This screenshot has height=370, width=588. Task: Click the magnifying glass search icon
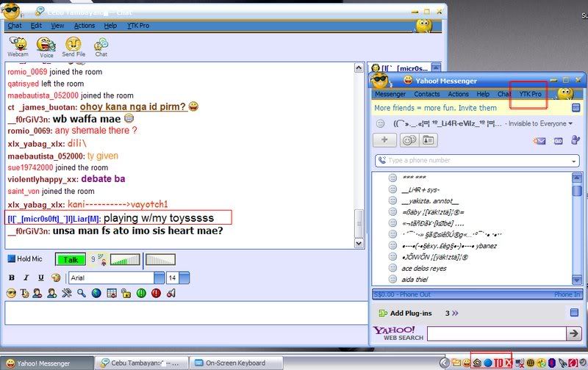tap(82, 293)
